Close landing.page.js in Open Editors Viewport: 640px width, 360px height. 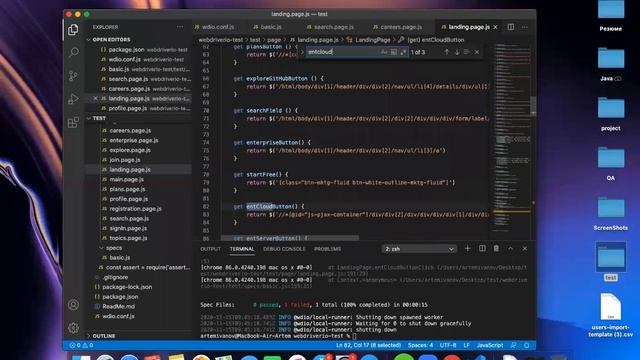pos(95,98)
